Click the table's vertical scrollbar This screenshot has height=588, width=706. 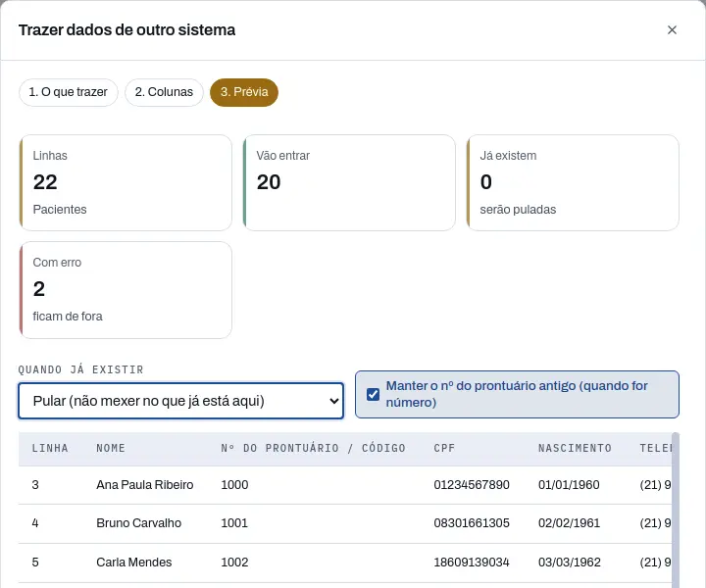pos(676,511)
